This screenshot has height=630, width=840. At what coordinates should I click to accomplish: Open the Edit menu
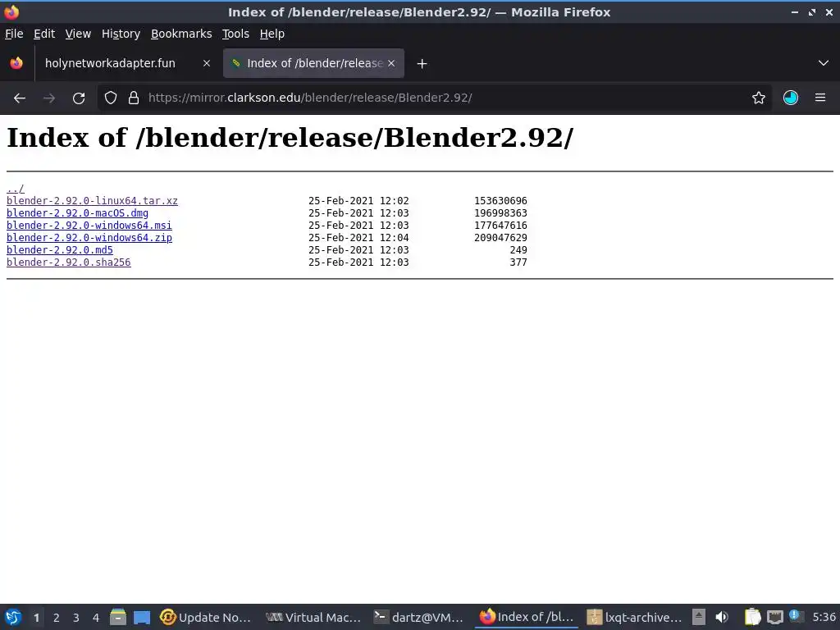point(44,34)
